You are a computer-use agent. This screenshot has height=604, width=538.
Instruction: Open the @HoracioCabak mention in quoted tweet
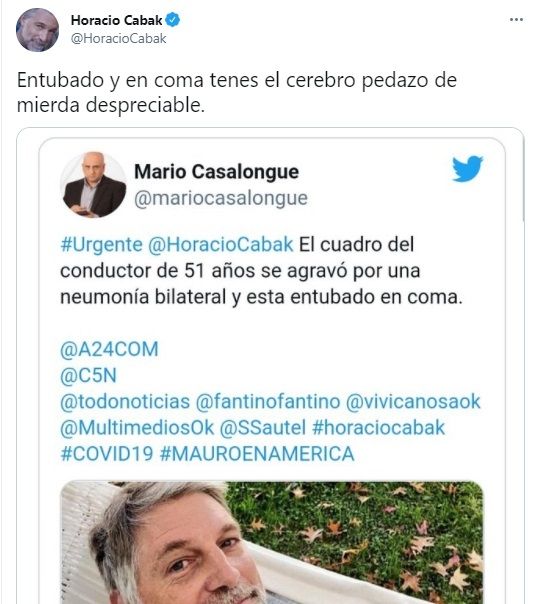(221, 245)
